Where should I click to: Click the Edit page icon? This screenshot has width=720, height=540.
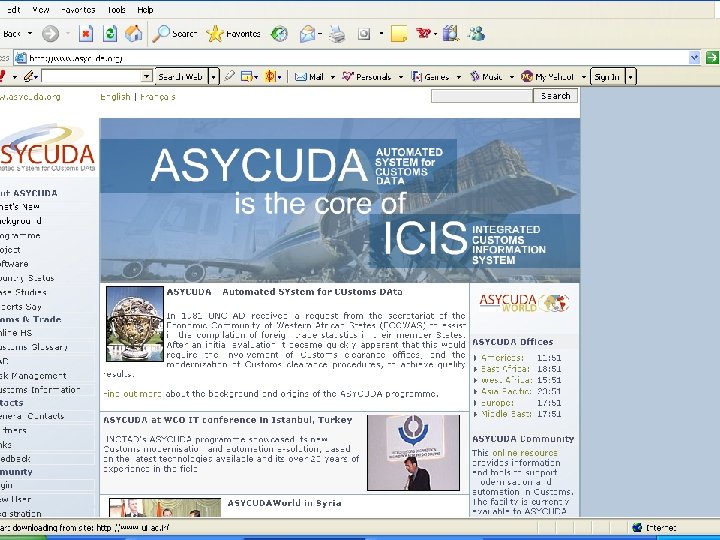click(364, 34)
